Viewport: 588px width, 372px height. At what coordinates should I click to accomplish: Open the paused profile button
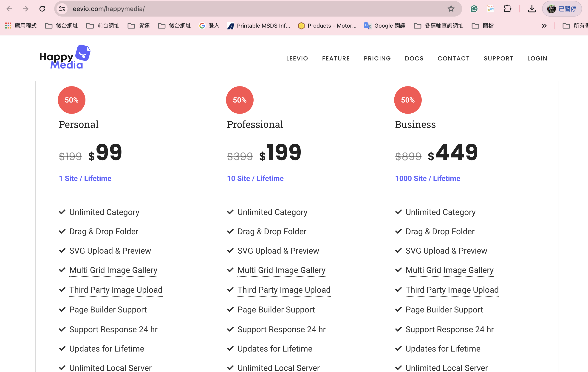[562, 9]
